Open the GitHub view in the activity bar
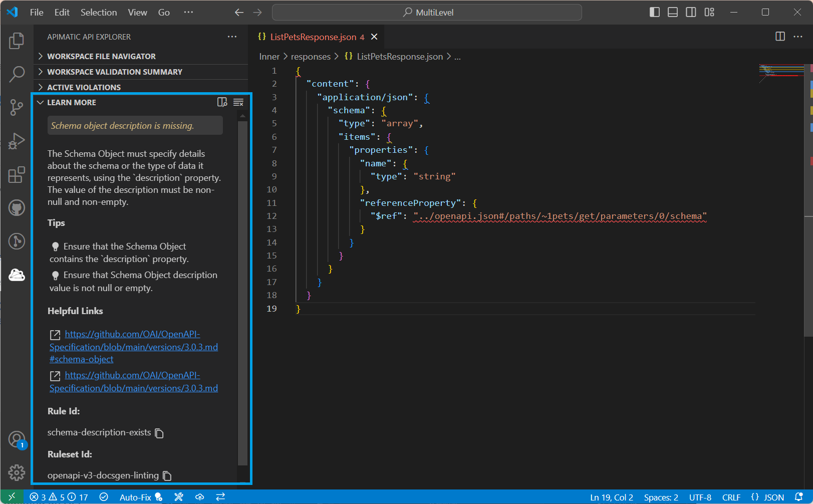Screen dimensions: 813x504 17,207
